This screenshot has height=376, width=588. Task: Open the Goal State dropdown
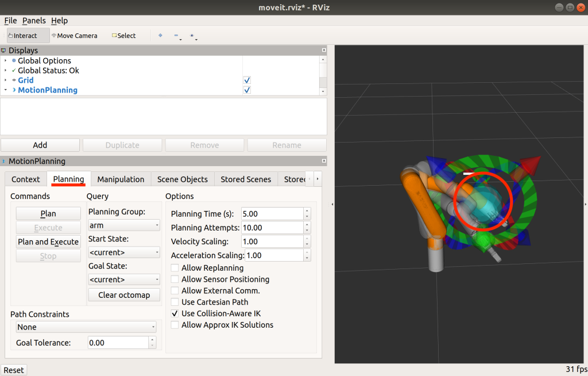coord(124,279)
